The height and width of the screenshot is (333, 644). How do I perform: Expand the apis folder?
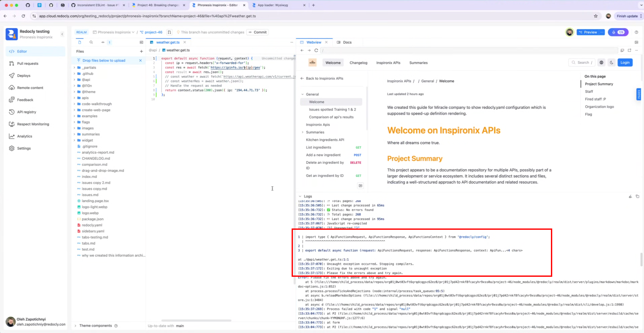pos(74,98)
